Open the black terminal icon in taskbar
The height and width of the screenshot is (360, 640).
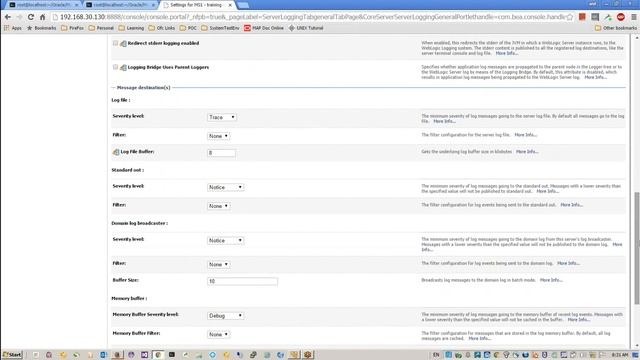pyautogui.click(x=172, y=355)
